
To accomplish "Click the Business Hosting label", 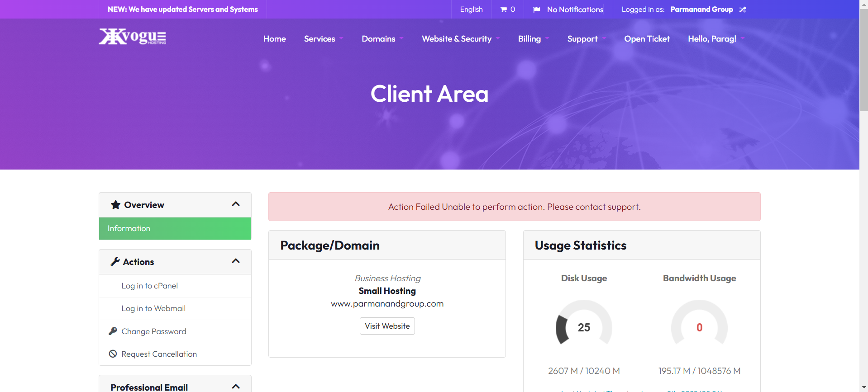I will [x=387, y=278].
